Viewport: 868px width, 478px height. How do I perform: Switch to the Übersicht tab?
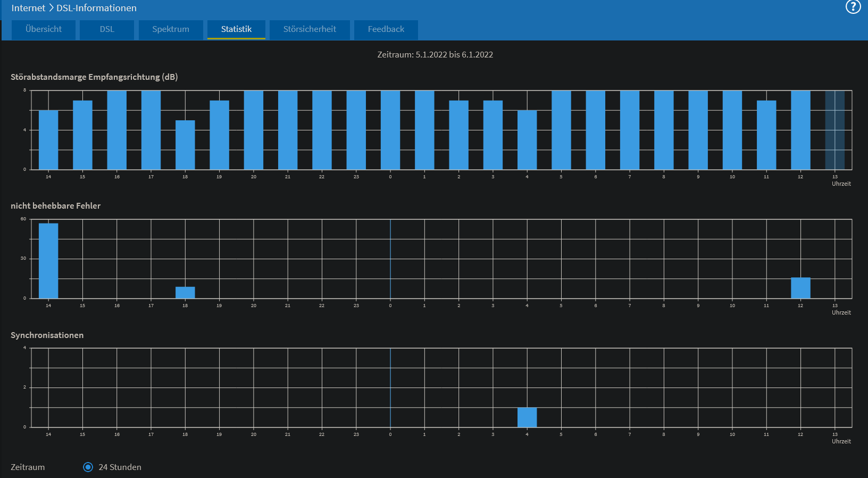coord(44,29)
